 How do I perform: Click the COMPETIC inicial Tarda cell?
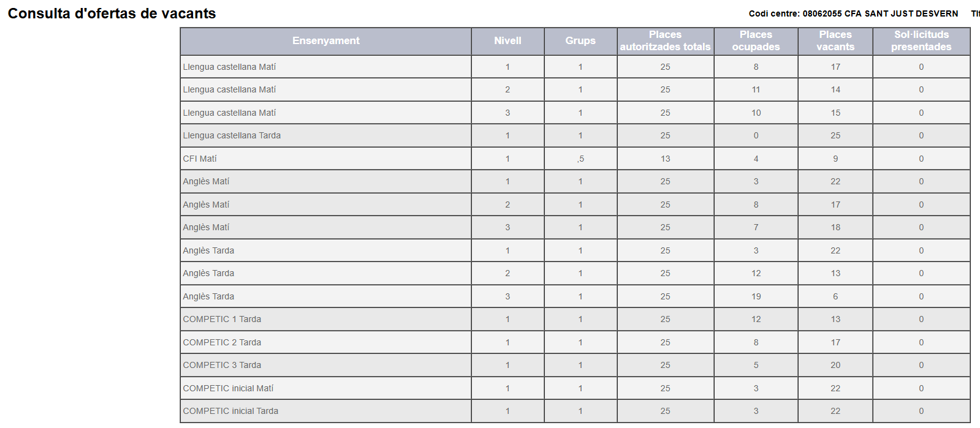(x=230, y=411)
